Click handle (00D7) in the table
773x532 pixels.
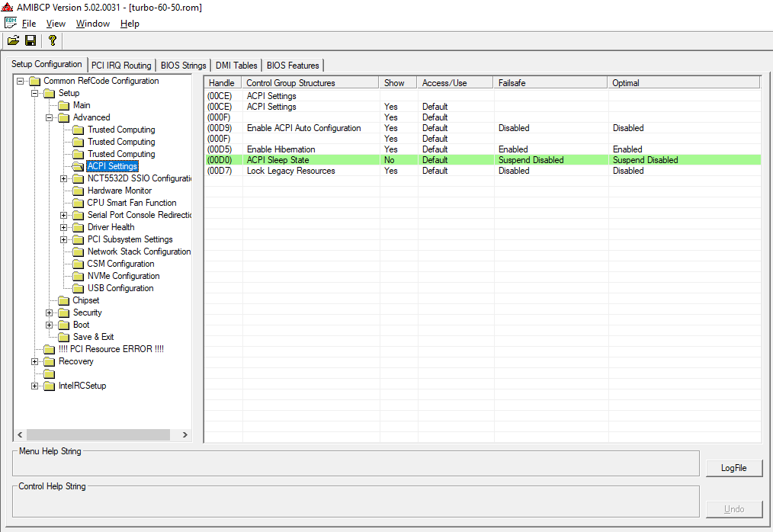click(219, 171)
